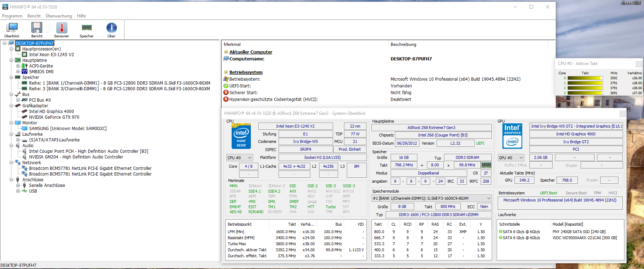644x269 pixels.
Task: Open the Programm menu
Action: [x=12, y=16]
